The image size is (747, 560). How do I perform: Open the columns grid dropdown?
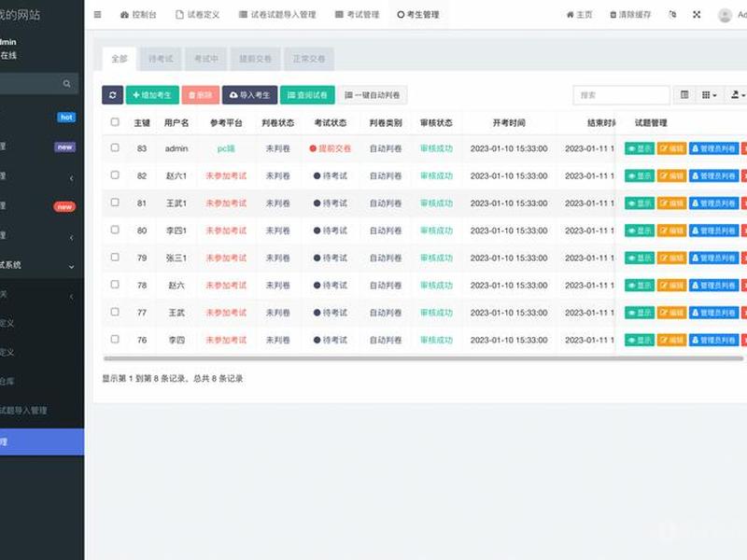point(710,95)
